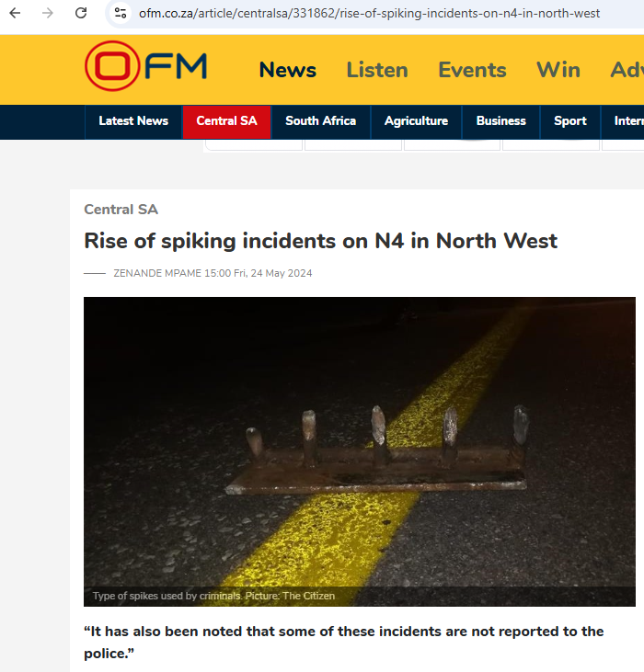Open the Win main menu

(x=558, y=70)
